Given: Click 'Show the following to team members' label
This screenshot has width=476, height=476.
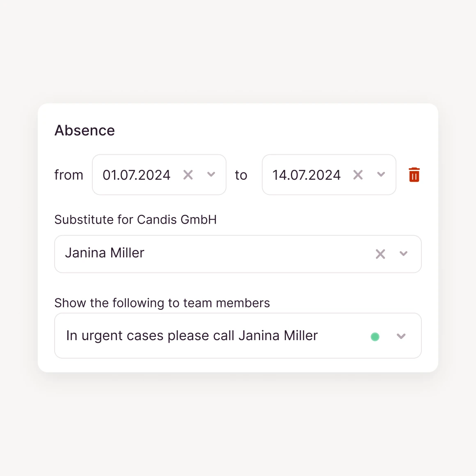Looking at the screenshot, I should coord(162,303).
